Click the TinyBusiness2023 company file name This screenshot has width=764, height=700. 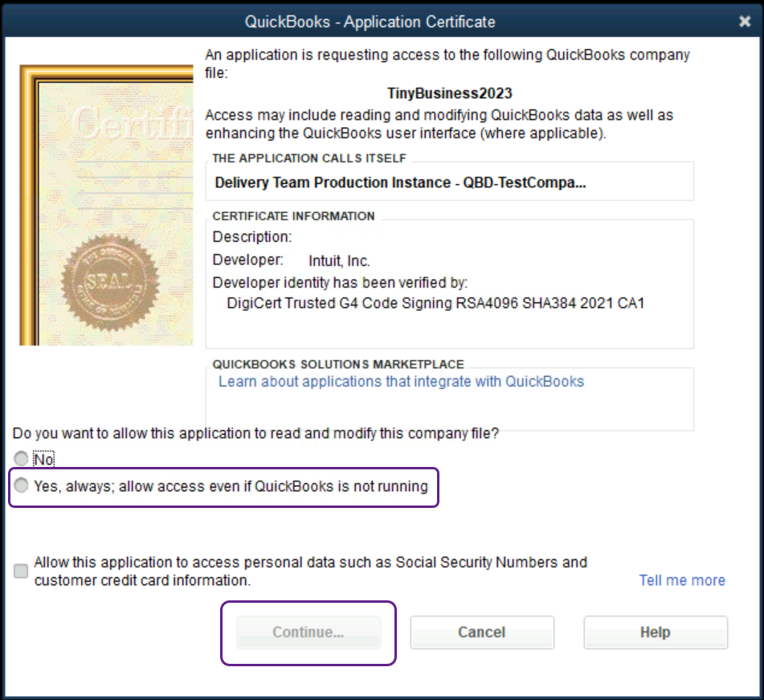pyautogui.click(x=449, y=93)
